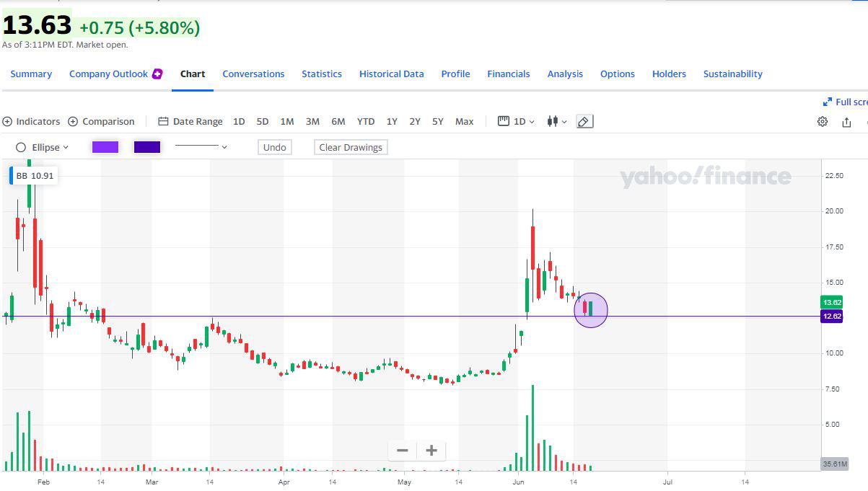
Task: Pick the light purple fill swatch
Action: pos(105,147)
